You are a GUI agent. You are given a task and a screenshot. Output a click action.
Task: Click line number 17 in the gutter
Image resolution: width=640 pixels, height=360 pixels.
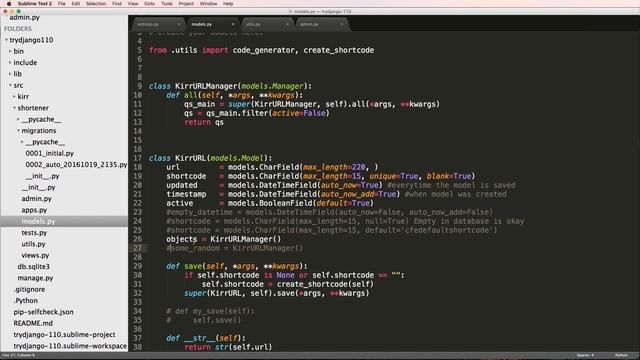point(138,158)
